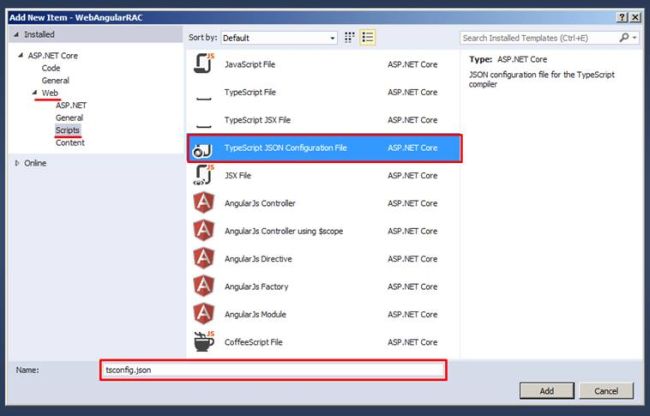650x416 pixels.
Task: Select AngularJs Controller template name
Action: 260,203
